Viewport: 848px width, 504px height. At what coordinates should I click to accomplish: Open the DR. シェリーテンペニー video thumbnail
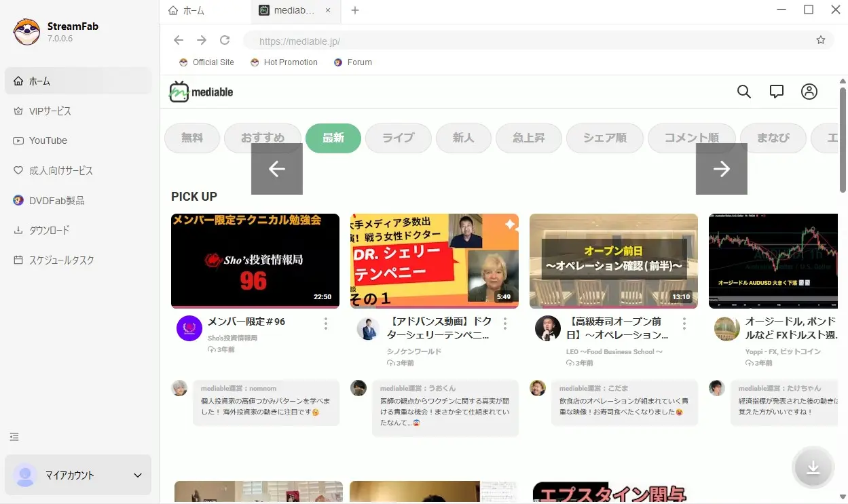click(x=435, y=260)
